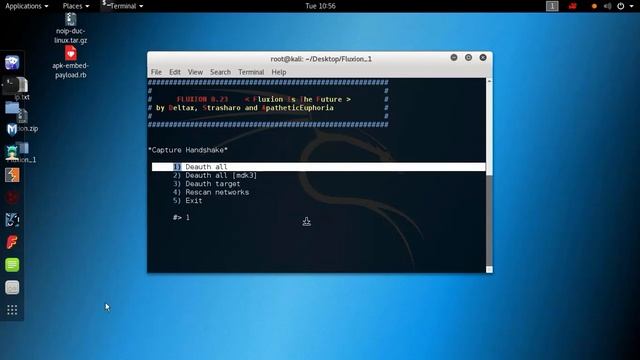Select the highlighted 'Deauth all' option
Screen dimensions: 640x360
point(319,167)
